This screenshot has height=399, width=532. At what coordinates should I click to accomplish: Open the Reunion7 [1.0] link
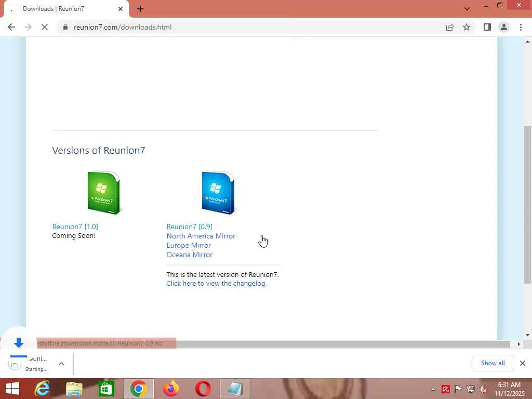point(75,227)
